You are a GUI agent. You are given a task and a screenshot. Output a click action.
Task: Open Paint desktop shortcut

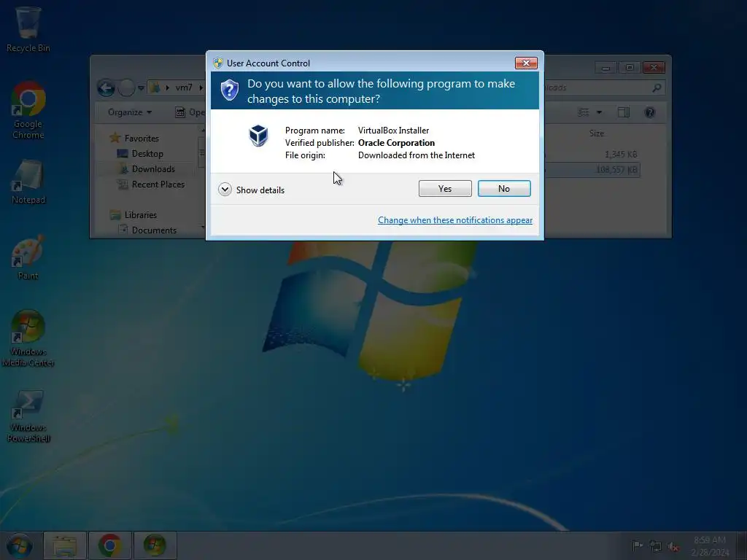pyautogui.click(x=28, y=257)
